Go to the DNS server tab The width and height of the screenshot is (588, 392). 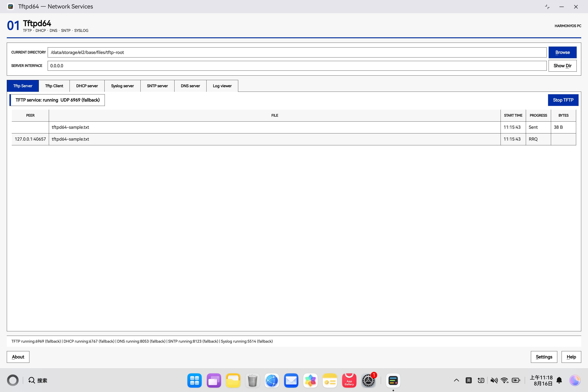coord(190,86)
